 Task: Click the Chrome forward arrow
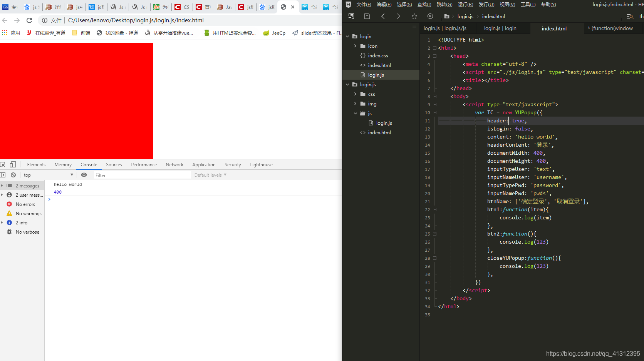click(x=17, y=20)
